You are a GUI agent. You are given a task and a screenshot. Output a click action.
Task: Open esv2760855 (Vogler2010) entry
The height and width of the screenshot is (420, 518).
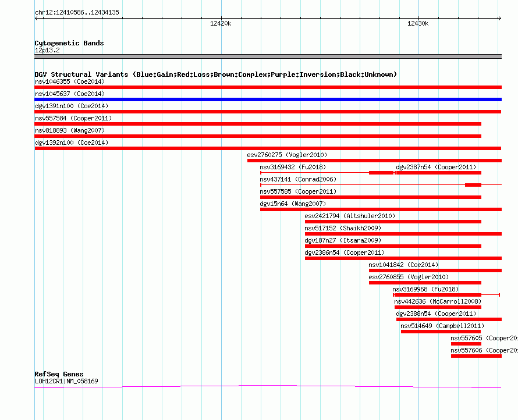409,277
